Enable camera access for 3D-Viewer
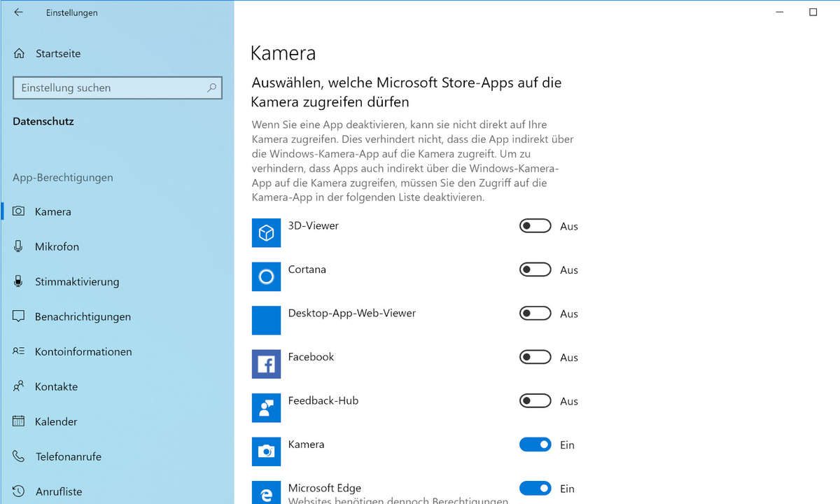 coord(535,226)
